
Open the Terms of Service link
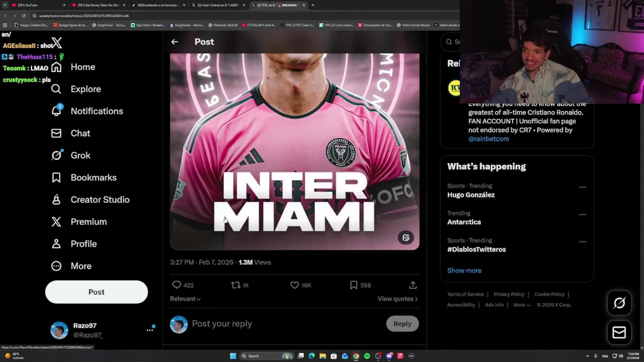[x=465, y=294]
